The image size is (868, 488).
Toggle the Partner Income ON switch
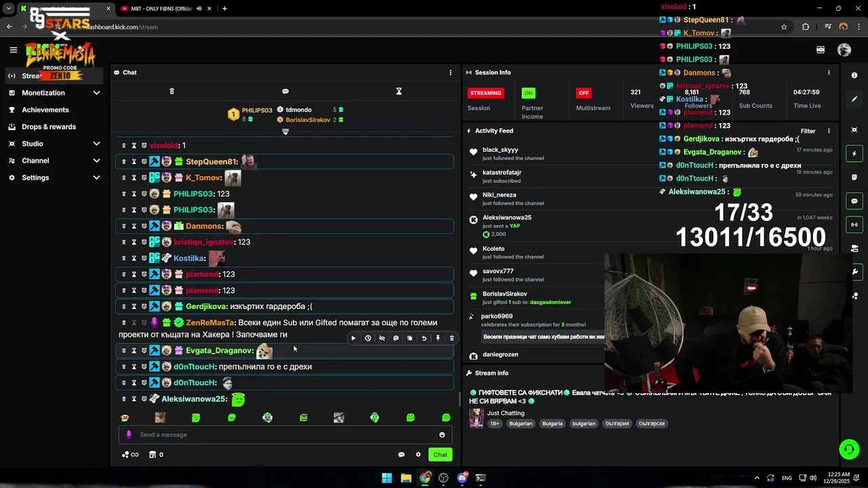click(x=528, y=93)
